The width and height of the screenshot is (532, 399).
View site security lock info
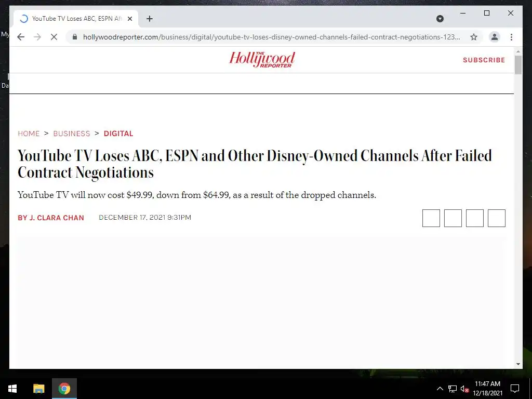75,37
